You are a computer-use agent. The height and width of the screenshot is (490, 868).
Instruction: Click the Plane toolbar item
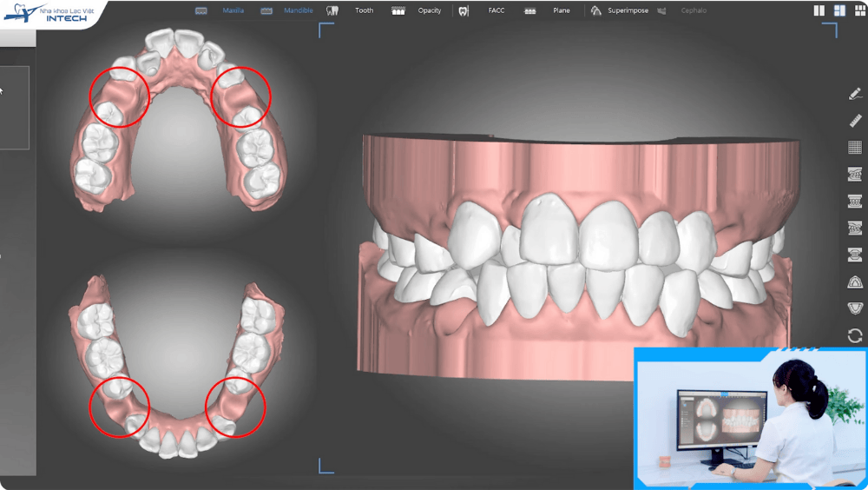550,11
